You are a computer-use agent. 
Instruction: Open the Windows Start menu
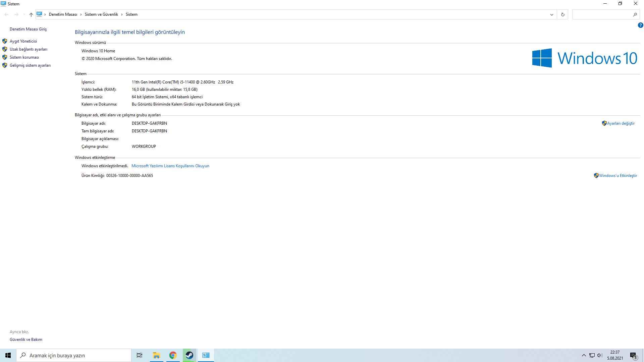8,355
